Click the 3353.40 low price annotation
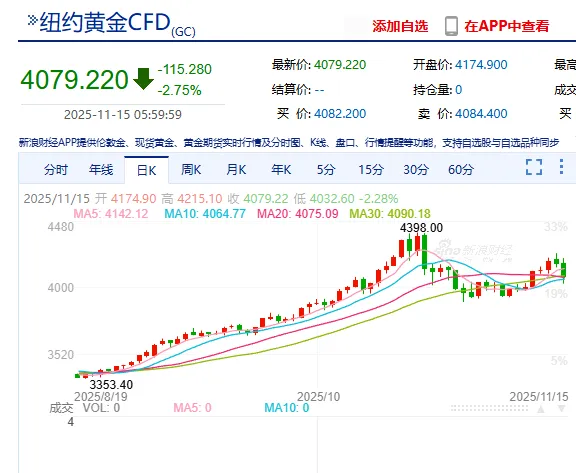Screen dimensions: 576x473 click(111, 384)
